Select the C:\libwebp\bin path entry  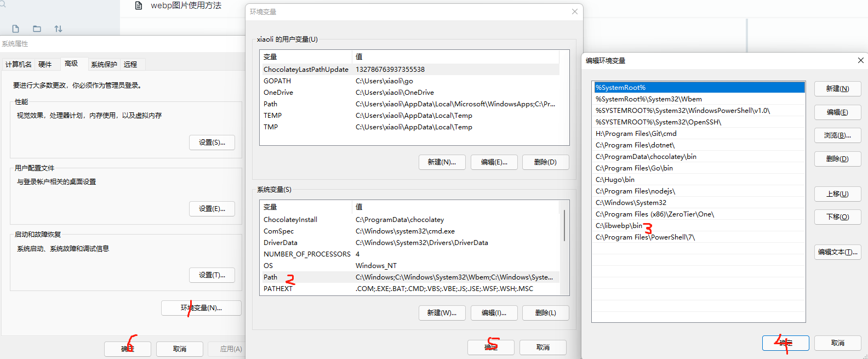click(x=619, y=226)
